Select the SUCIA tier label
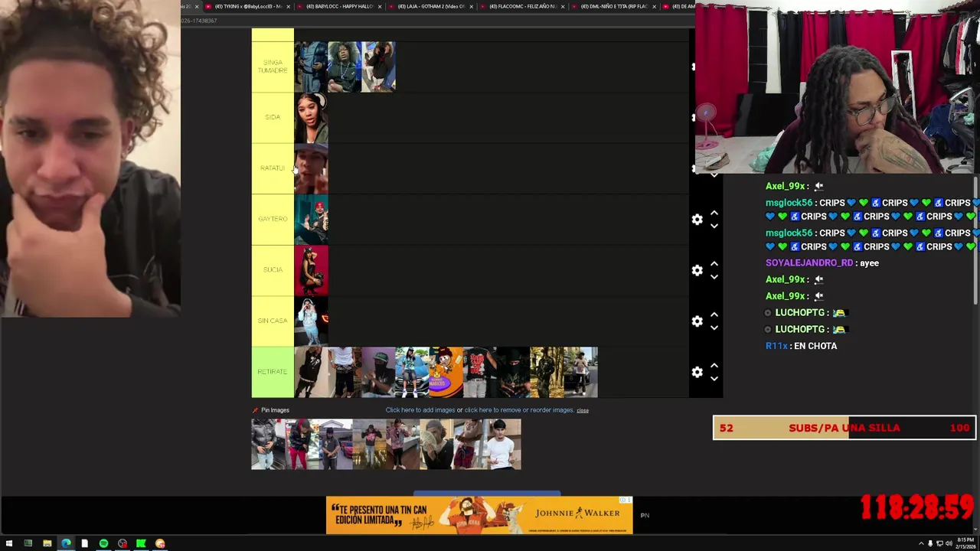980x551 pixels. 273,270
